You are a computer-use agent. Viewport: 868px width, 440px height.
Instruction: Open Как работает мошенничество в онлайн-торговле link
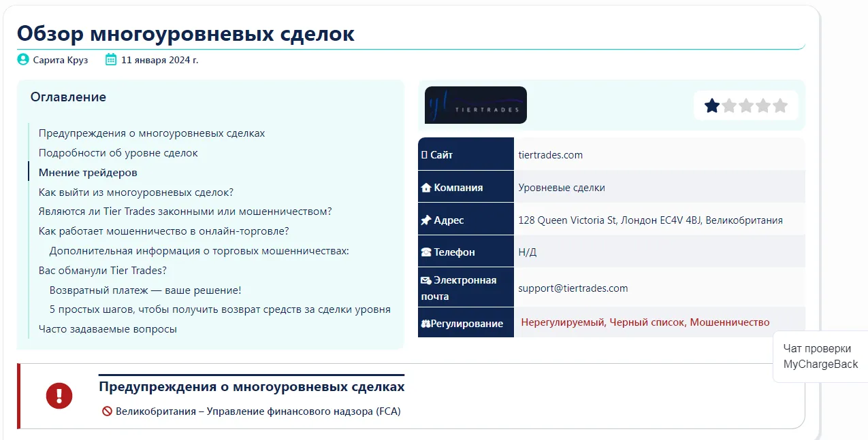(164, 231)
